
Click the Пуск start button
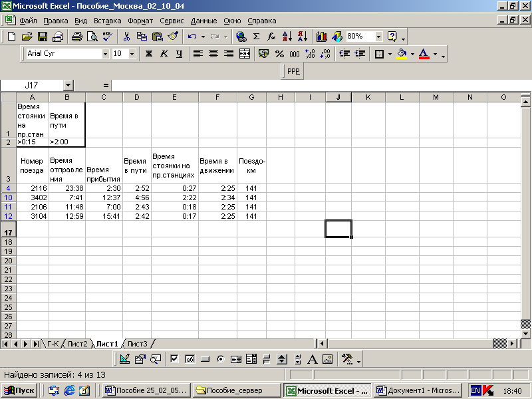[20, 390]
